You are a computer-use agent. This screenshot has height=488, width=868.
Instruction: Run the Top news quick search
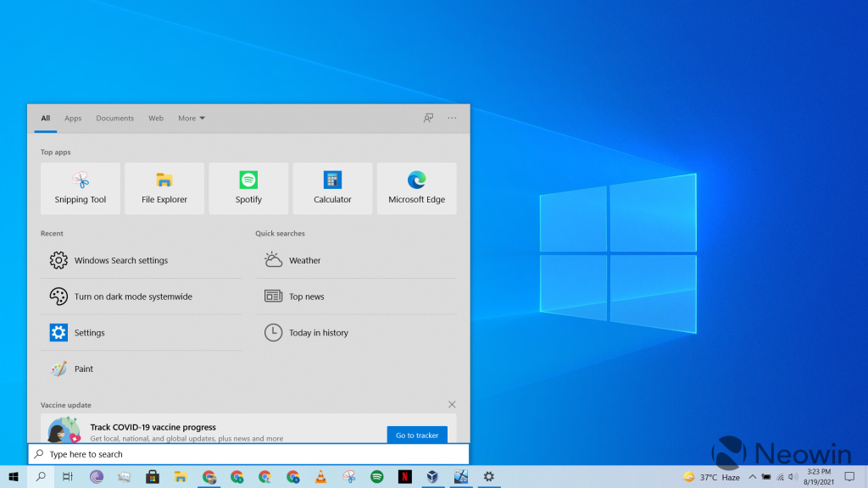coord(356,297)
